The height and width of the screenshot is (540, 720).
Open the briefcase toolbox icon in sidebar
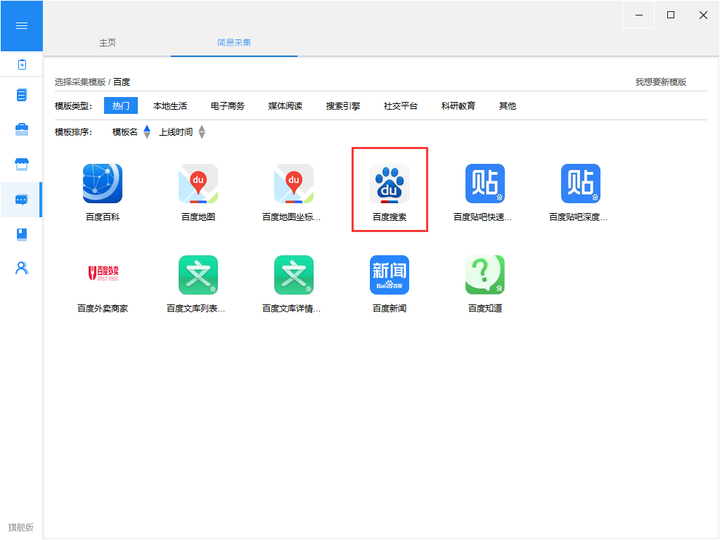tap(22, 129)
